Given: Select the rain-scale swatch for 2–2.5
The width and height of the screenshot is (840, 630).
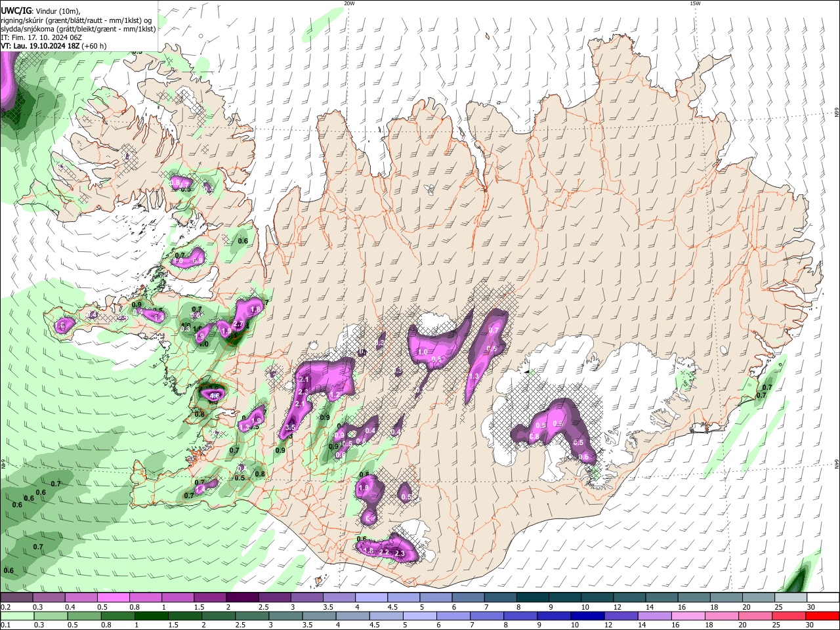Looking at the screenshot, I should (219, 616).
